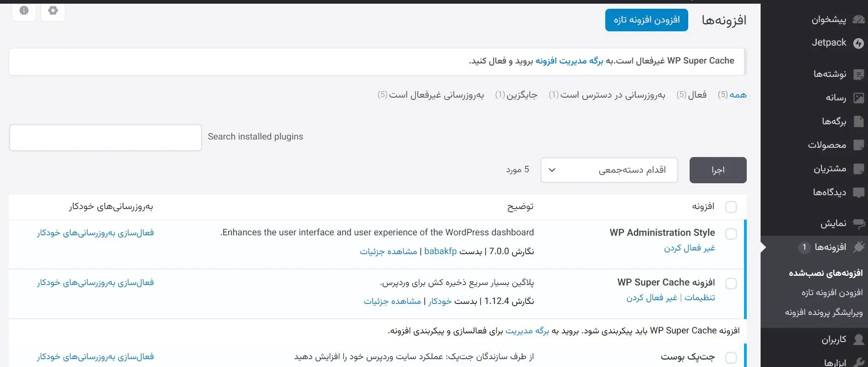Viewport: 868px width, 367px height.
Task: Filter plugins by همه (5)
Action: point(732,95)
